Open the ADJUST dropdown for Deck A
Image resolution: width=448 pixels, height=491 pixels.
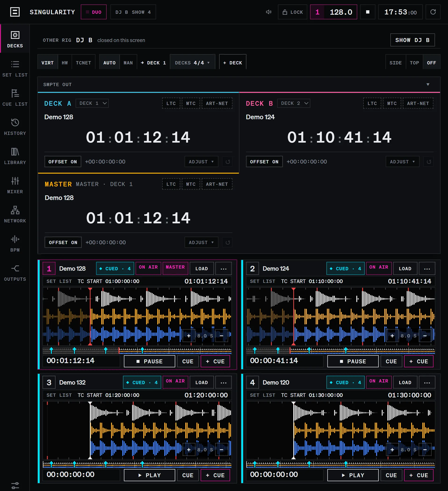click(201, 162)
